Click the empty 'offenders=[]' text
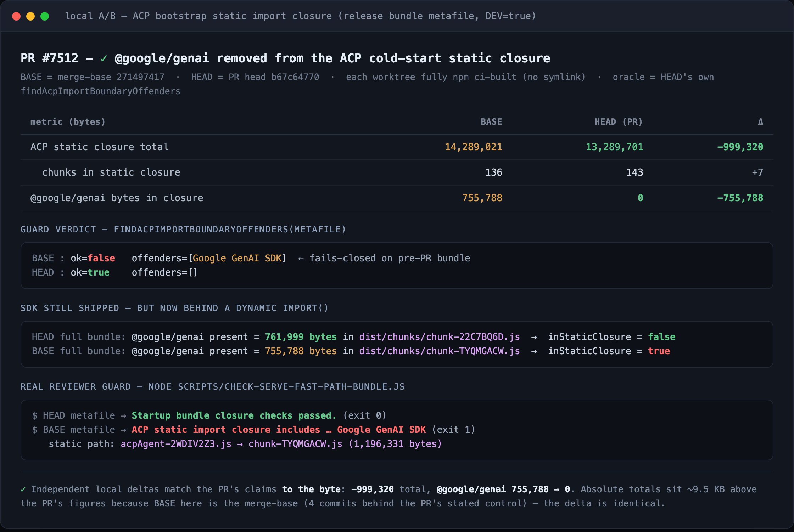Viewport: 794px width, 532px height. [164, 273]
